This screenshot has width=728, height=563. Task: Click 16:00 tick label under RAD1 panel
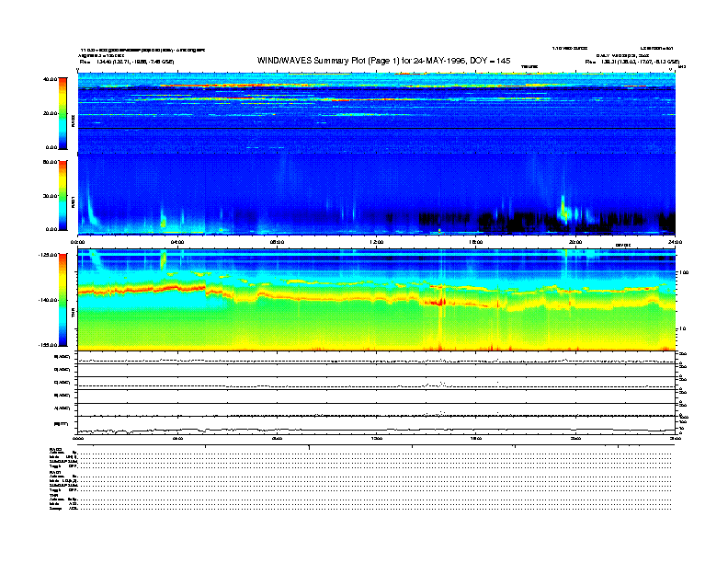coord(476,242)
